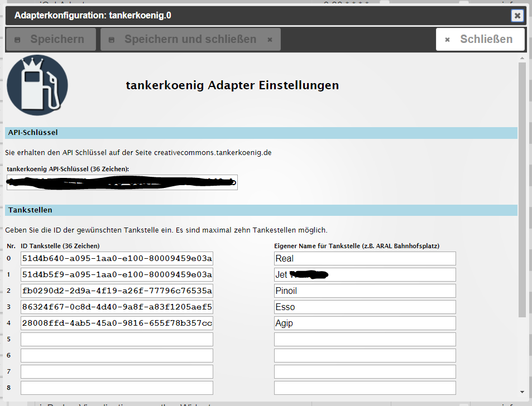Edit the station name field containing Agip
532x406 pixels.
pos(365,323)
